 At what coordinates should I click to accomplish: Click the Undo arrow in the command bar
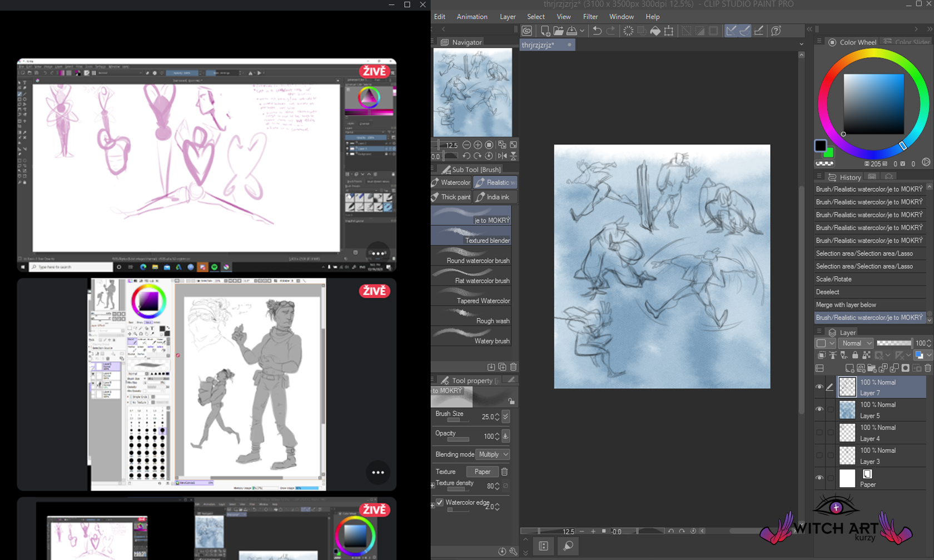coord(597,31)
